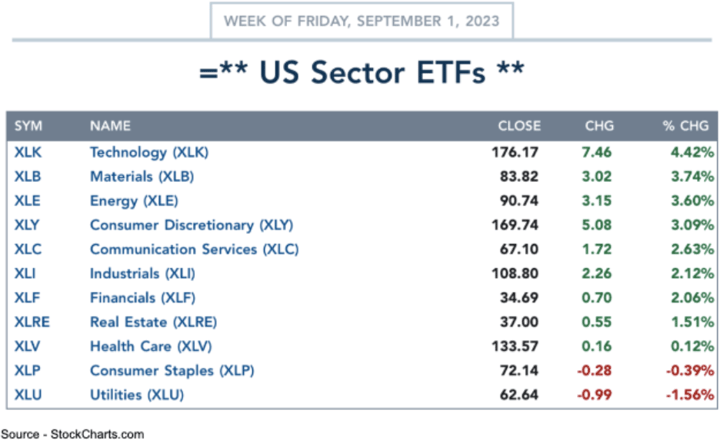Open Materials (XLB) sector entry
720x440 pixels.
point(141,176)
